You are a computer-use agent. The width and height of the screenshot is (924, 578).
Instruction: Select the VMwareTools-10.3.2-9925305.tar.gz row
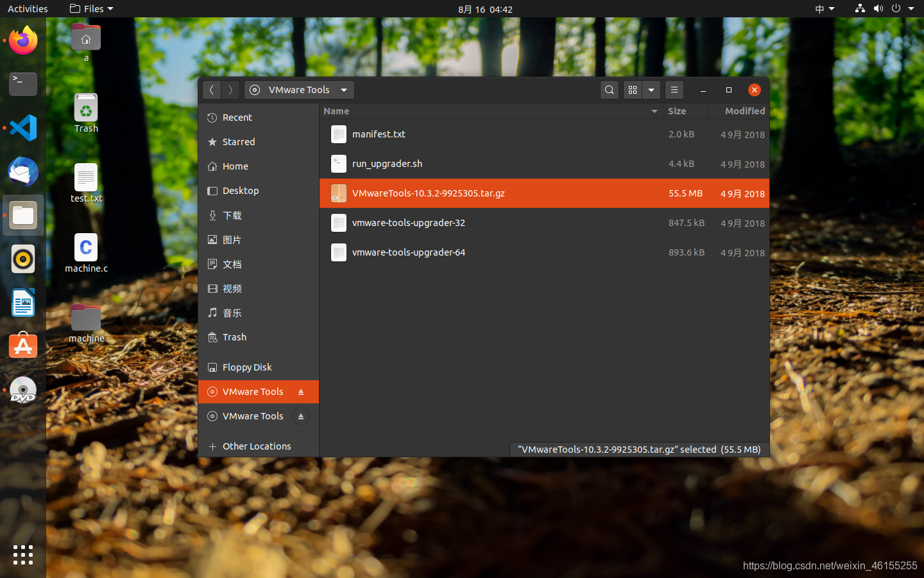pos(544,193)
